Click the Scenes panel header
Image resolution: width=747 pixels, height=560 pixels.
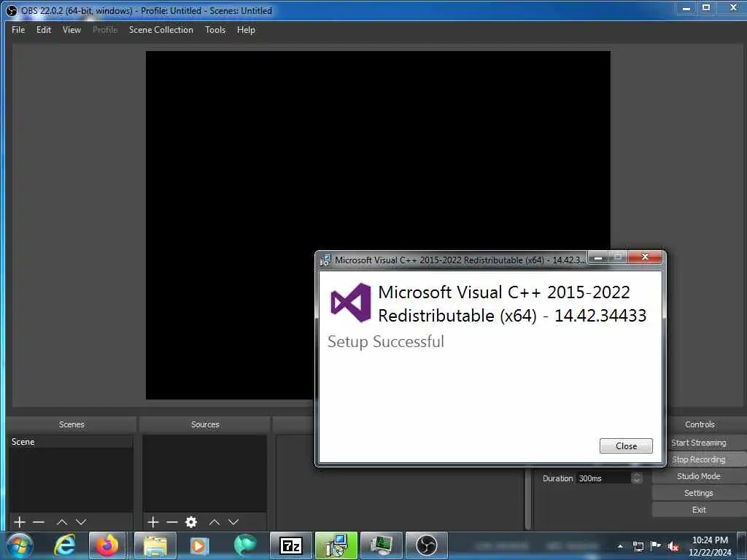[x=71, y=424]
